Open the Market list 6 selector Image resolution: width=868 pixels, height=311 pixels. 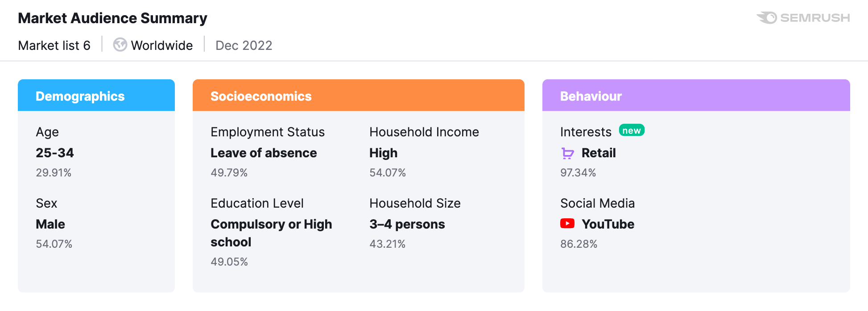tap(54, 45)
